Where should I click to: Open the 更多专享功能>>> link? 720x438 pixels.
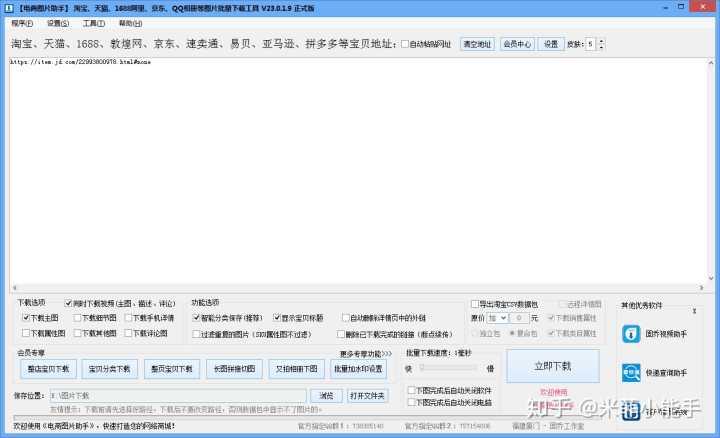[366, 354]
